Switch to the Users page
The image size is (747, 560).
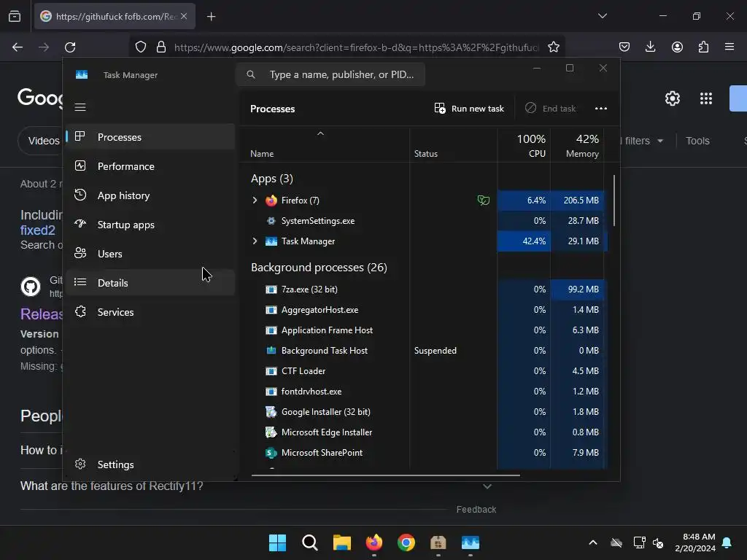[x=150, y=254]
